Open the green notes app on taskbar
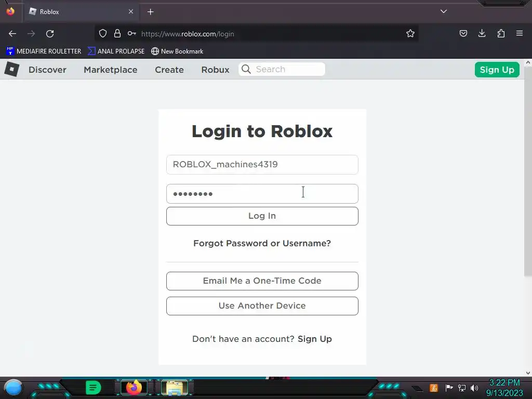This screenshot has width=532, height=399. (x=94, y=388)
